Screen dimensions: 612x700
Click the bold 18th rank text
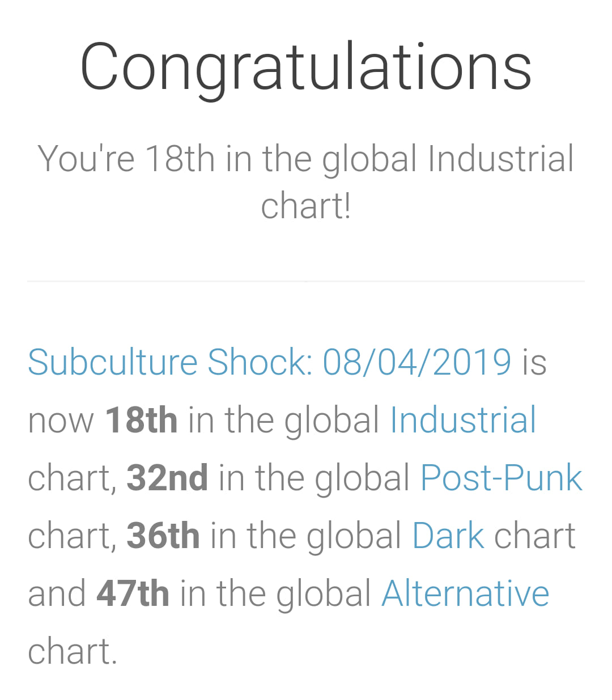click(x=141, y=420)
